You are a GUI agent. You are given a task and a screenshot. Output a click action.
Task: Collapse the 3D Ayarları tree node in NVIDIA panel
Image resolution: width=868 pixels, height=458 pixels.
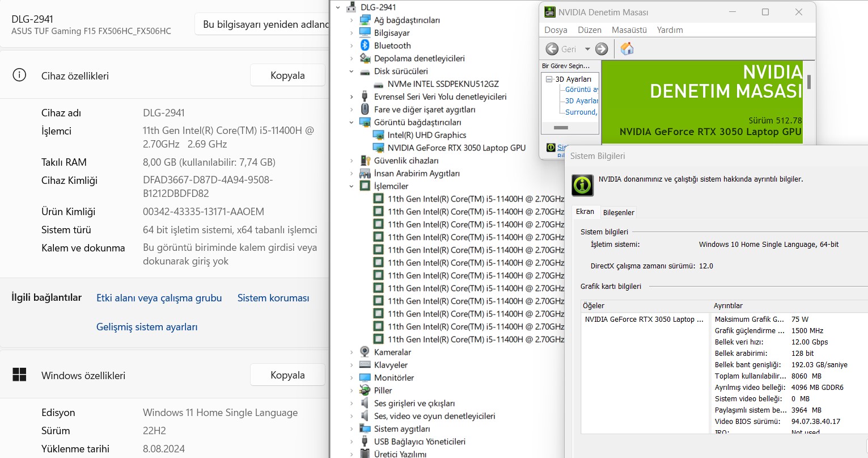coord(549,79)
